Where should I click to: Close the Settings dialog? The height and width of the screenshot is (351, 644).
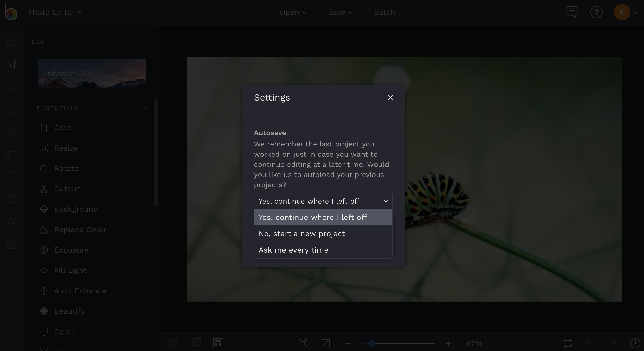390,97
